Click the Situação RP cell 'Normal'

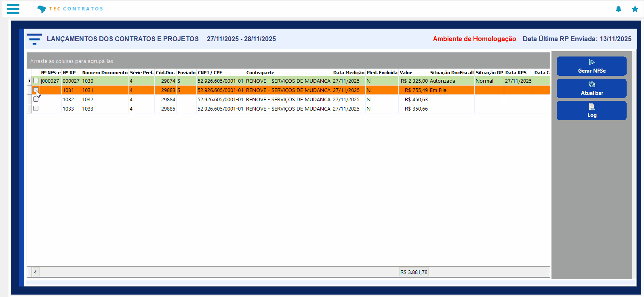pyautogui.click(x=489, y=81)
